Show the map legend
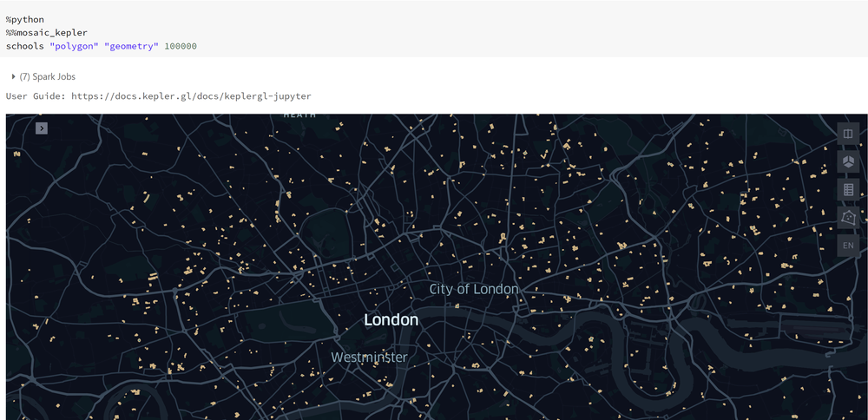Image resolution: width=868 pixels, height=420 pixels. [848, 190]
